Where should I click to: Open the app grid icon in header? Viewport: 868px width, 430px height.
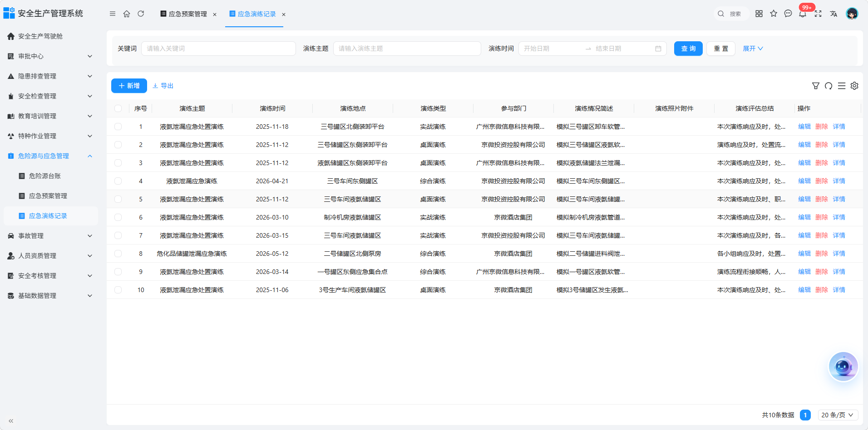tap(759, 14)
